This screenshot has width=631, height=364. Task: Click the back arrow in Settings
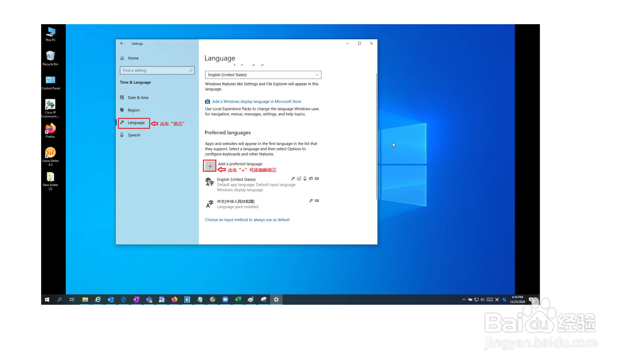point(122,44)
